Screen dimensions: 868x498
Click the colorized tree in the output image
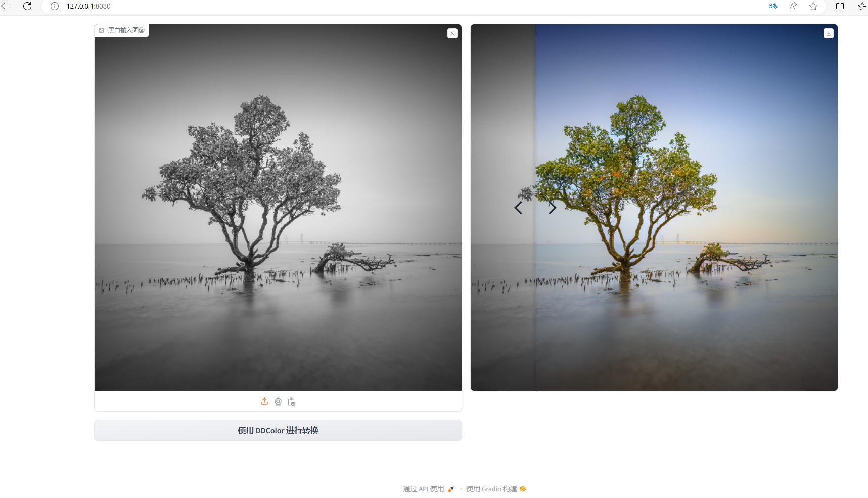(x=627, y=187)
